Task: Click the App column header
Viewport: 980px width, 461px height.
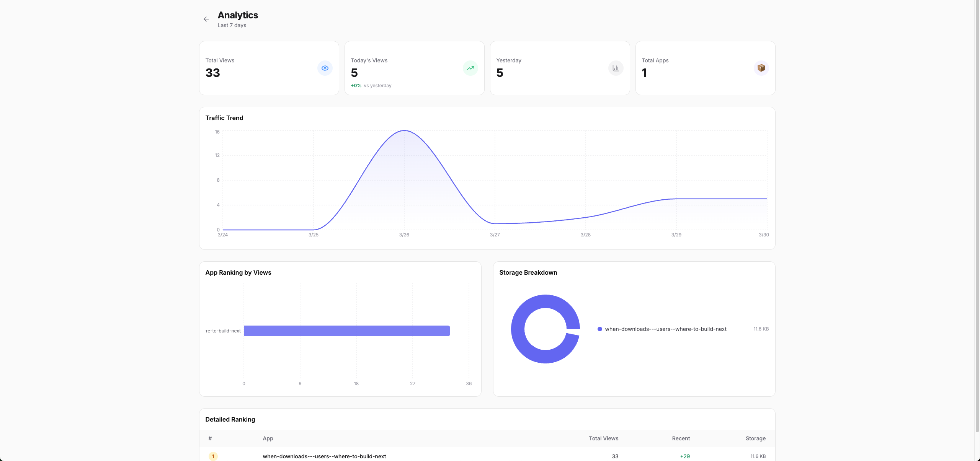Action: point(268,438)
